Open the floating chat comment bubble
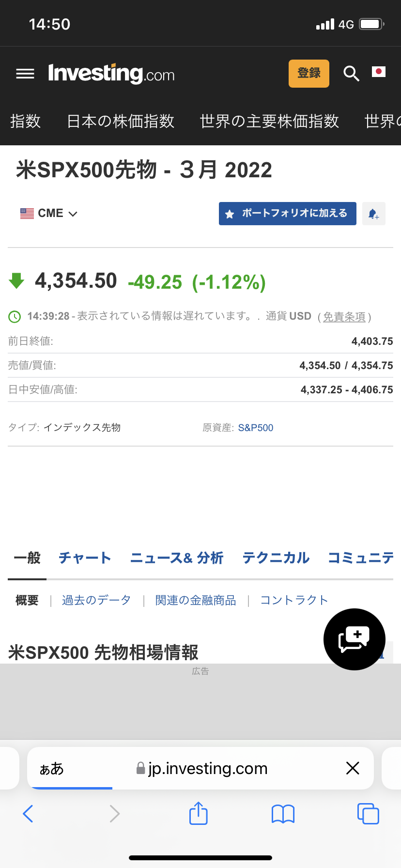 coord(354,639)
